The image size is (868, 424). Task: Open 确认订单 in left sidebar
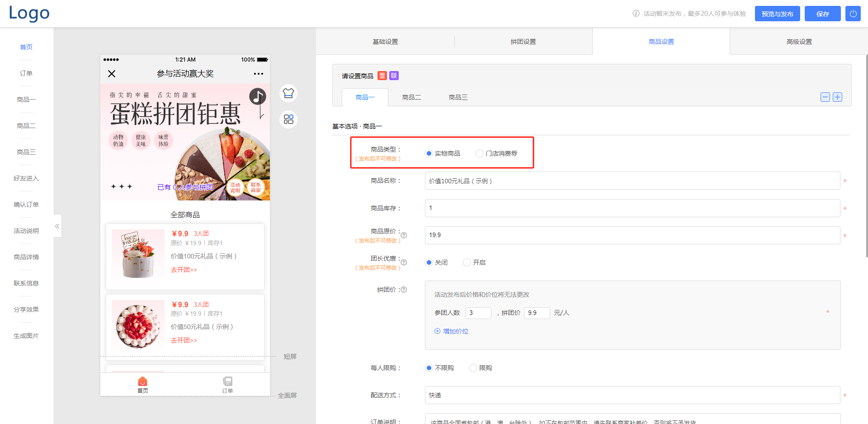pos(26,205)
